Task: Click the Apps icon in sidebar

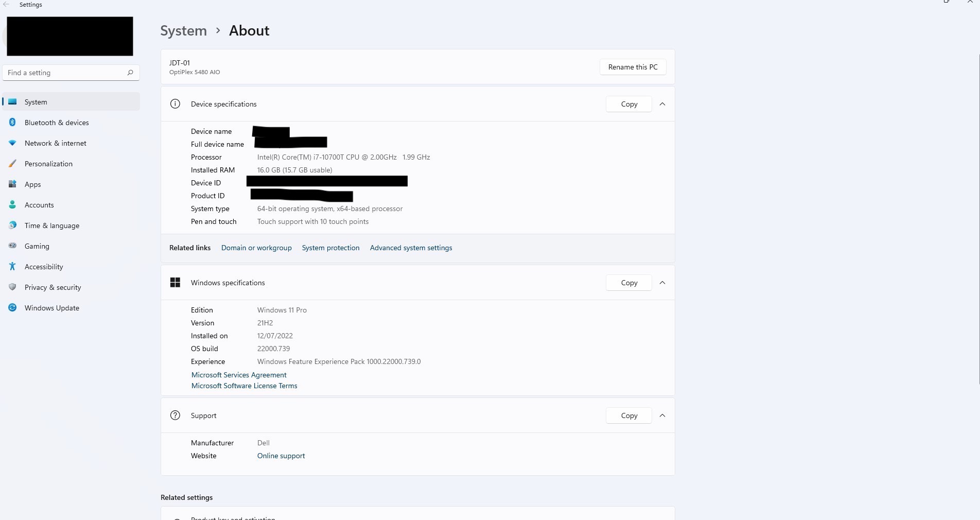Action: [12, 184]
